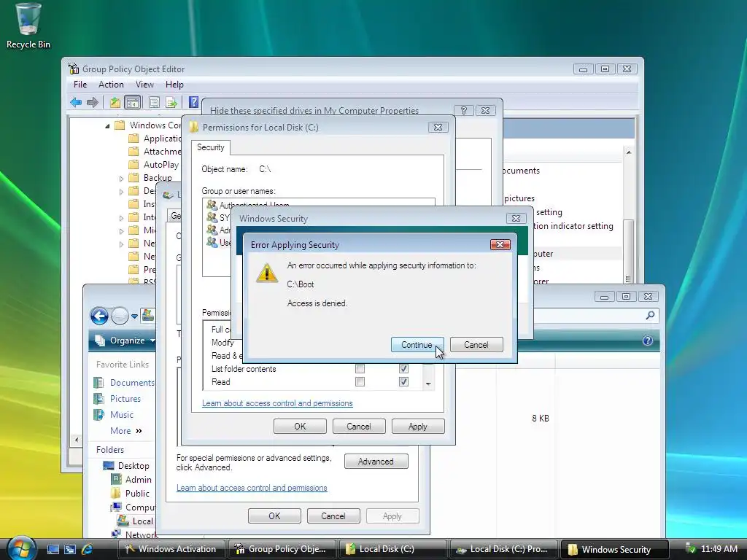Click left scroll arrow in Group Policy tree
The width and height of the screenshot is (747, 560).
pos(76,440)
